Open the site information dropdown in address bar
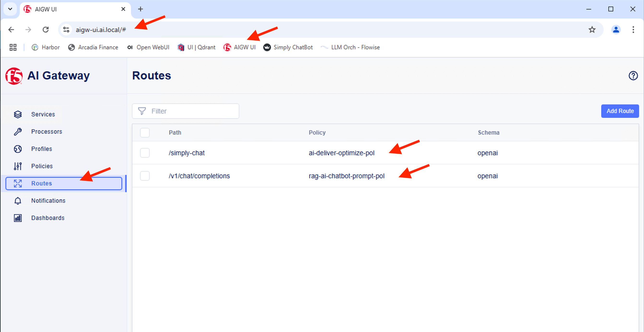The image size is (644, 332). coord(66,30)
